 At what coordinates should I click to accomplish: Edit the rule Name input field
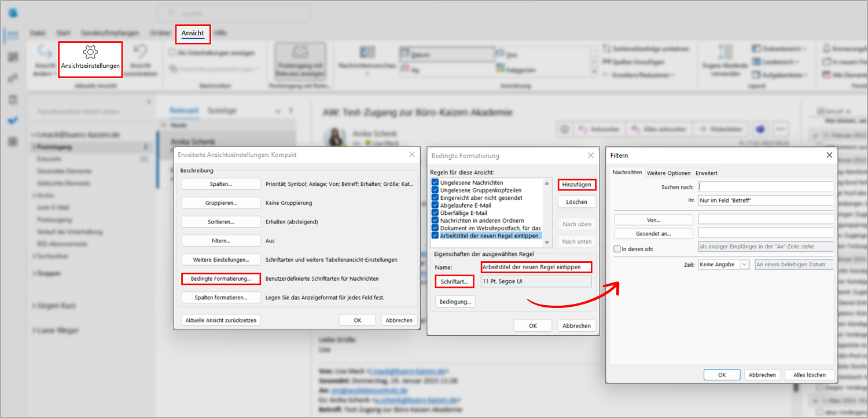536,267
